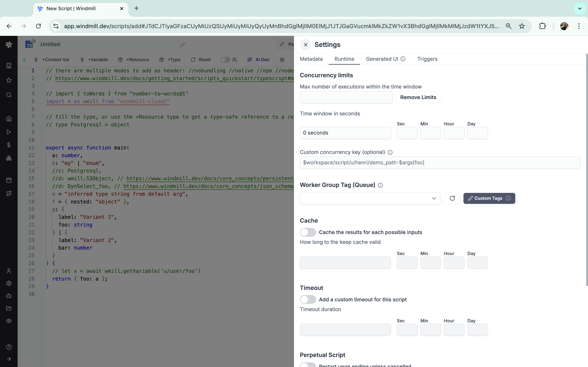Open the browser tab search chevron
Viewport: 588px width, 367px height.
point(579,8)
